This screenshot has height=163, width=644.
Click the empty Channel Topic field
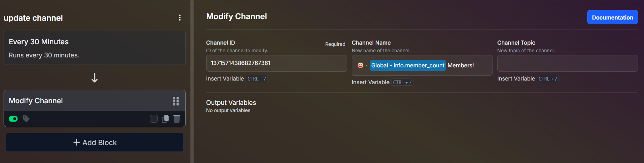567,63
